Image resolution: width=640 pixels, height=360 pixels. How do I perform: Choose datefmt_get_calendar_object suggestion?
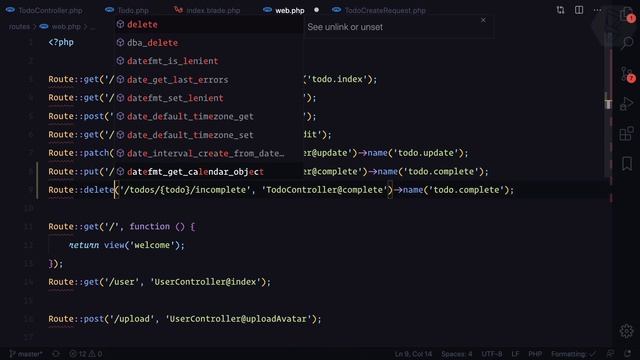(208, 171)
